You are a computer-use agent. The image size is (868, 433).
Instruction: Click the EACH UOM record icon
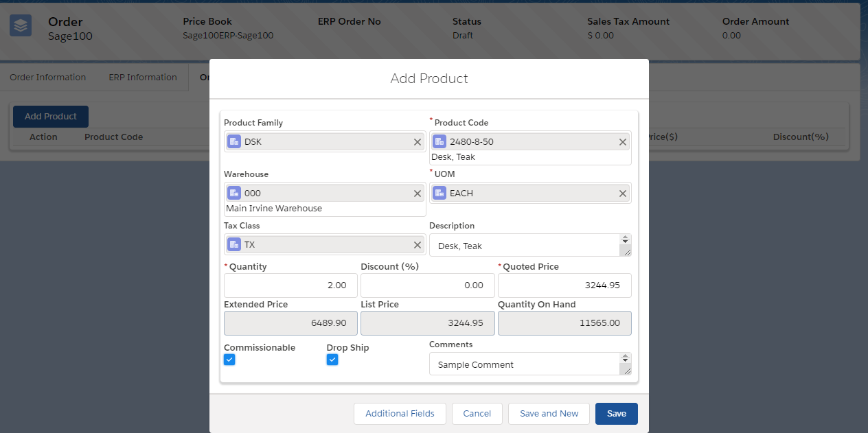click(439, 194)
